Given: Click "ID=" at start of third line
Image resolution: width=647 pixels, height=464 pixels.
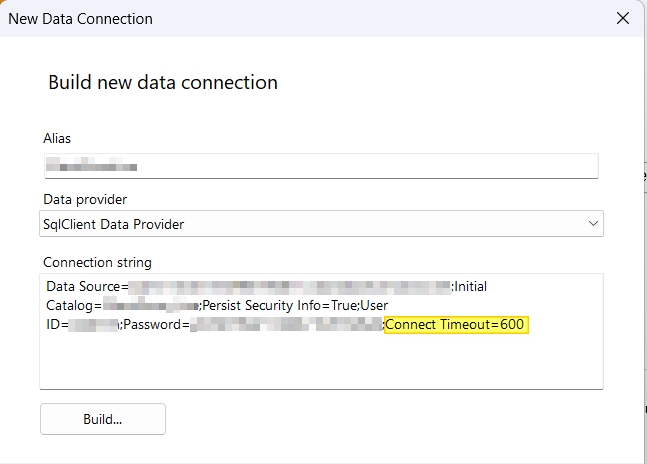Looking at the screenshot, I should 57,324.
